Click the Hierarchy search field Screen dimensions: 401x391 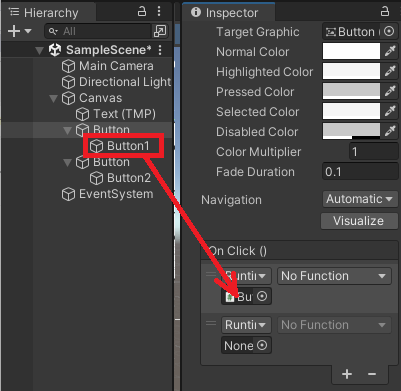pos(97,31)
